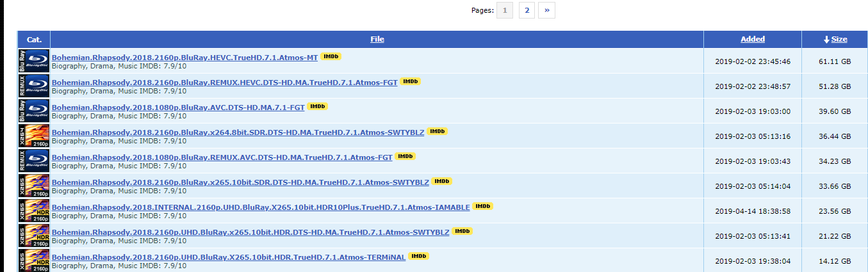Image resolution: width=868 pixels, height=272 pixels.
Task: Open 1080p BluRay REMUX AVC Atmos-FGT link
Action: point(222,157)
